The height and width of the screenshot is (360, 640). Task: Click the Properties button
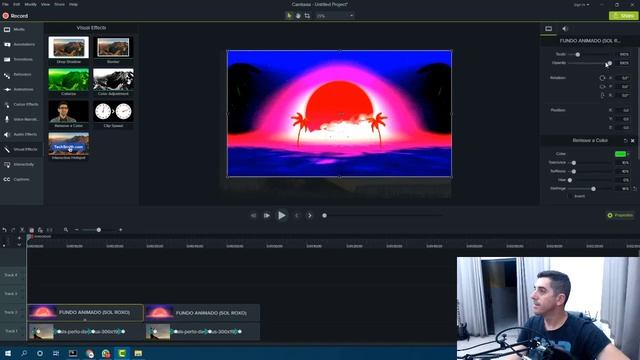(620, 215)
